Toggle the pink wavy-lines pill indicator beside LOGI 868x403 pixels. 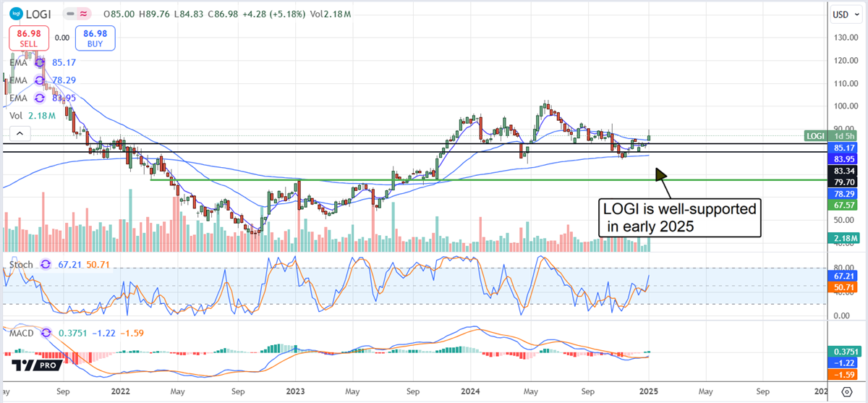pyautogui.click(x=82, y=14)
